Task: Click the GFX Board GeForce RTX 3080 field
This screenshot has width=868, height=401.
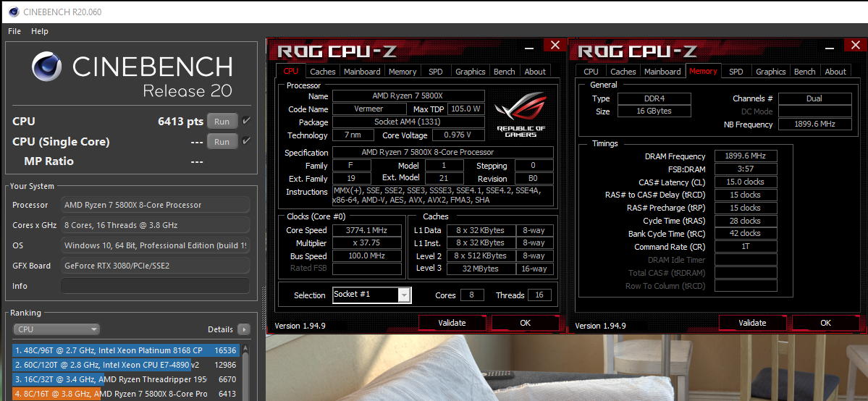Action: (155, 266)
